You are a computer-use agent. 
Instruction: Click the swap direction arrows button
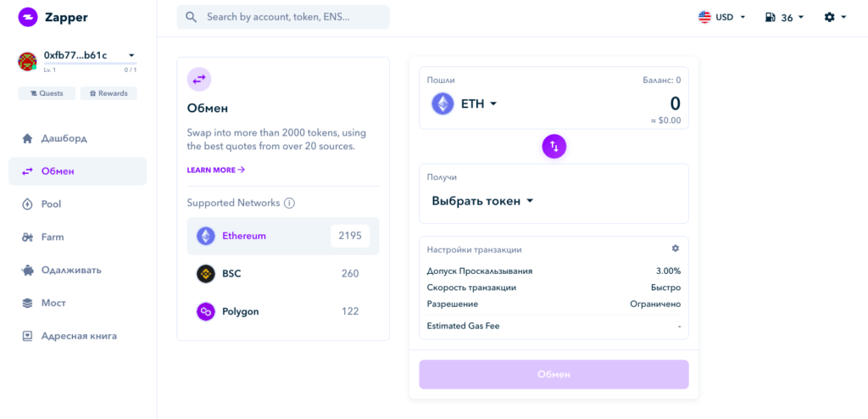(554, 146)
